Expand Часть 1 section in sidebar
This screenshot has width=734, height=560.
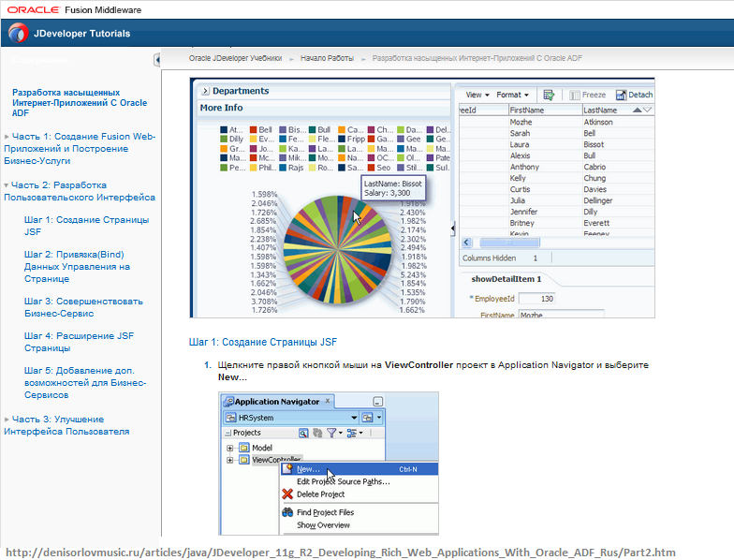pos(7,137)
